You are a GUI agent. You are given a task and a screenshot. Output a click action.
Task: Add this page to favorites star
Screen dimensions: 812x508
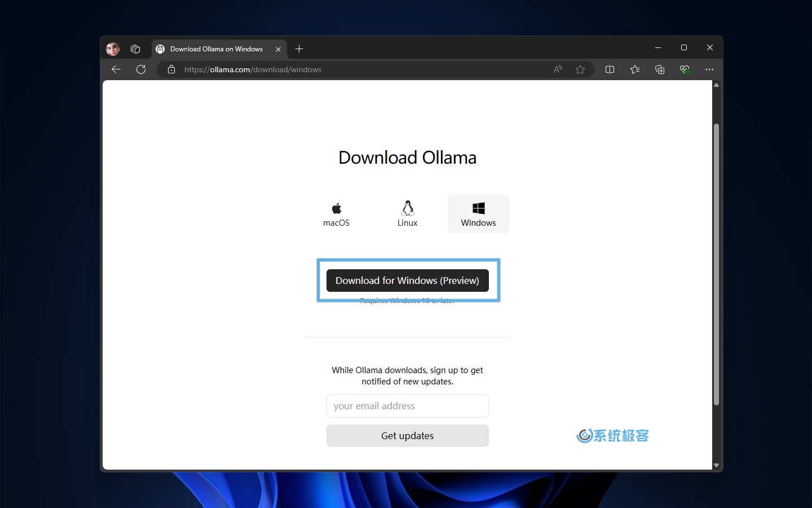[580, 69]
